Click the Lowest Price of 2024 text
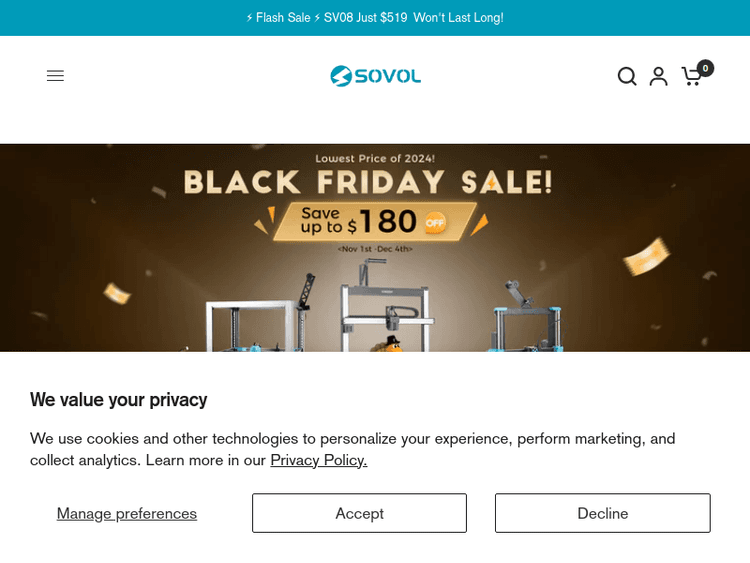The height and width of the screenshot is (563, 750). pyautogui.click(x=375, y=158)
